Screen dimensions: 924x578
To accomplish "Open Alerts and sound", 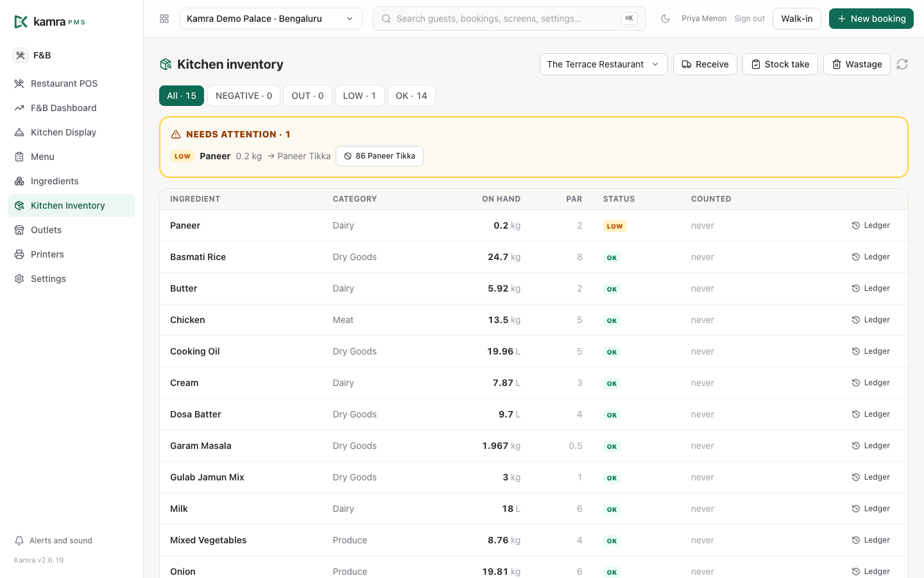I will coord(54,541).
